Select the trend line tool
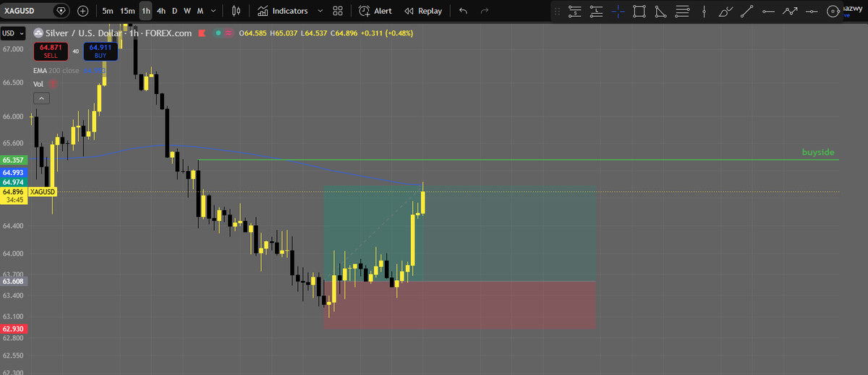Image resolution: width=868 pixels, height=375 pixels. coord(747,11)
